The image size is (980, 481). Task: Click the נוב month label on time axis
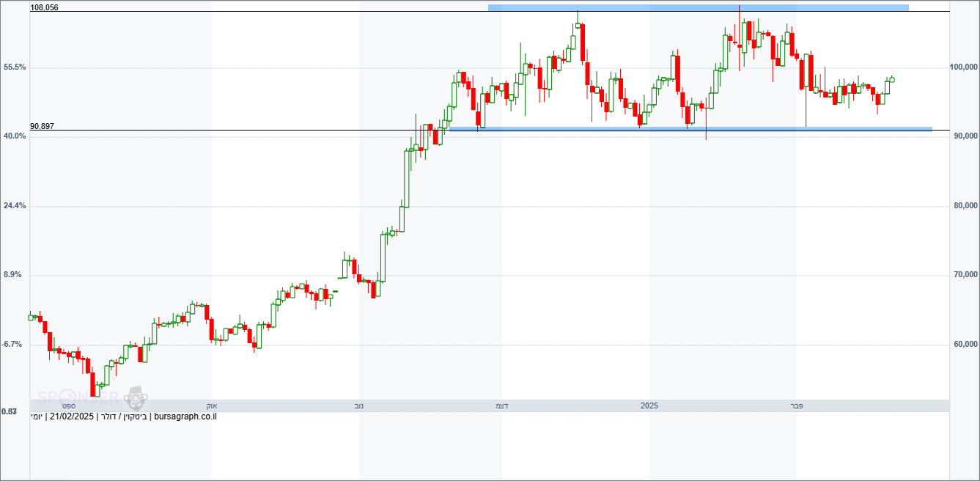(359, 405)
